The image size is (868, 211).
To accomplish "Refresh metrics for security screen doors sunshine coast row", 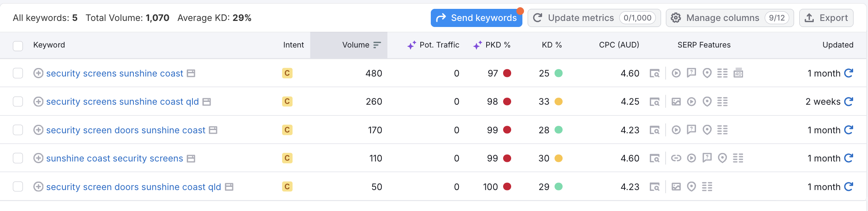I will coord(848,130).
